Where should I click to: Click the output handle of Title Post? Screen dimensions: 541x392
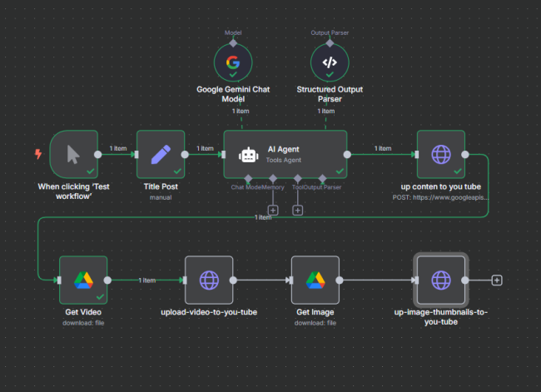[185, 155]
